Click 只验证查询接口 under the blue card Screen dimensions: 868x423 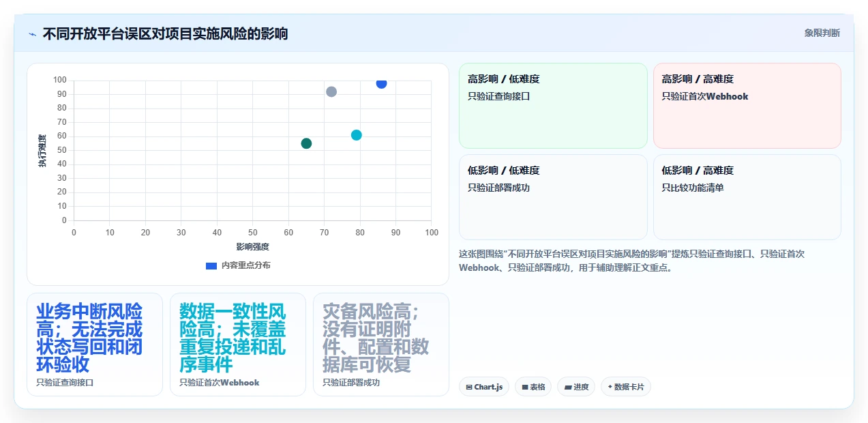click(65, 383)
